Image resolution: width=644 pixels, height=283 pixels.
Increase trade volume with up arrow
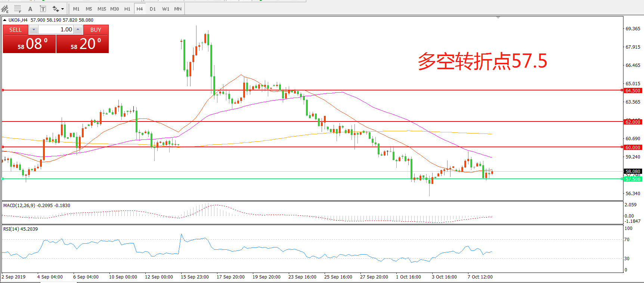[x=78, y=30]
